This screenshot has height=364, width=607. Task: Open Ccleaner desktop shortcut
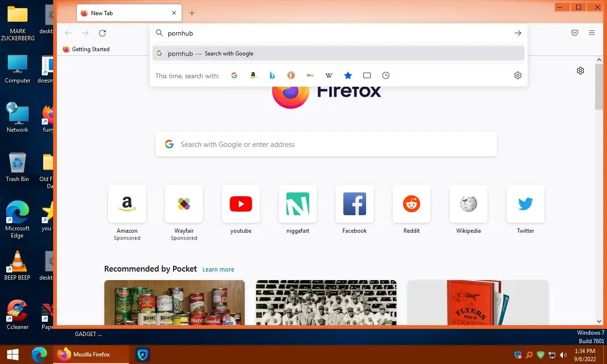coord(18,315)
